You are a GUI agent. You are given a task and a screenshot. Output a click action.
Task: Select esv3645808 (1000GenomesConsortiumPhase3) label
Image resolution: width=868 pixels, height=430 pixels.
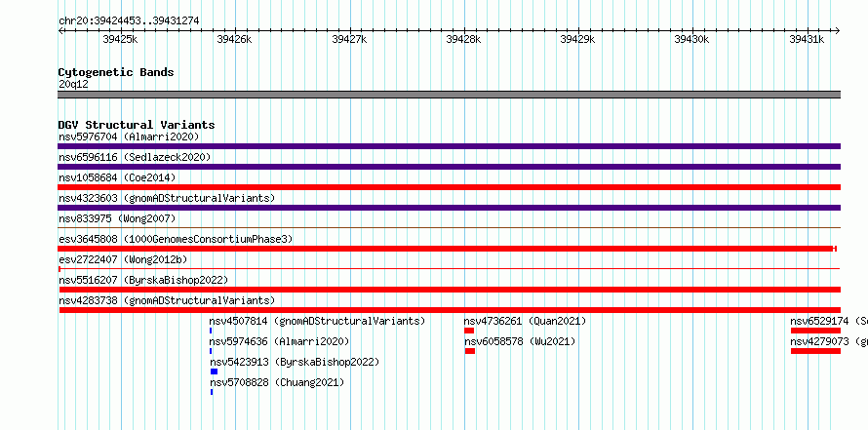coord(176,239)
